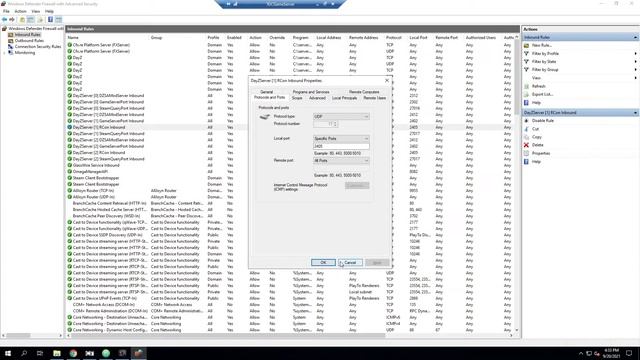
Task: Click the Copy icon in Actions pane
Action: [527, 137]
